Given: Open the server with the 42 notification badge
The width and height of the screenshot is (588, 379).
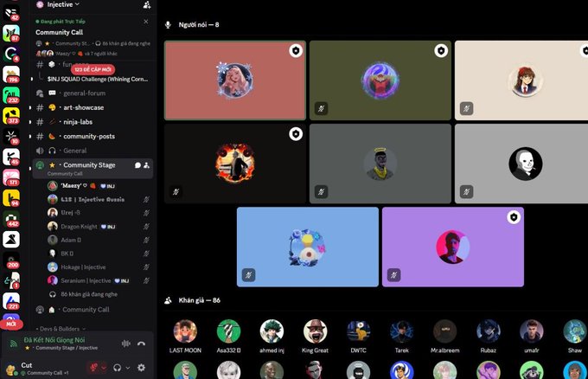Looking at the screenshot, I should [11, 13].
